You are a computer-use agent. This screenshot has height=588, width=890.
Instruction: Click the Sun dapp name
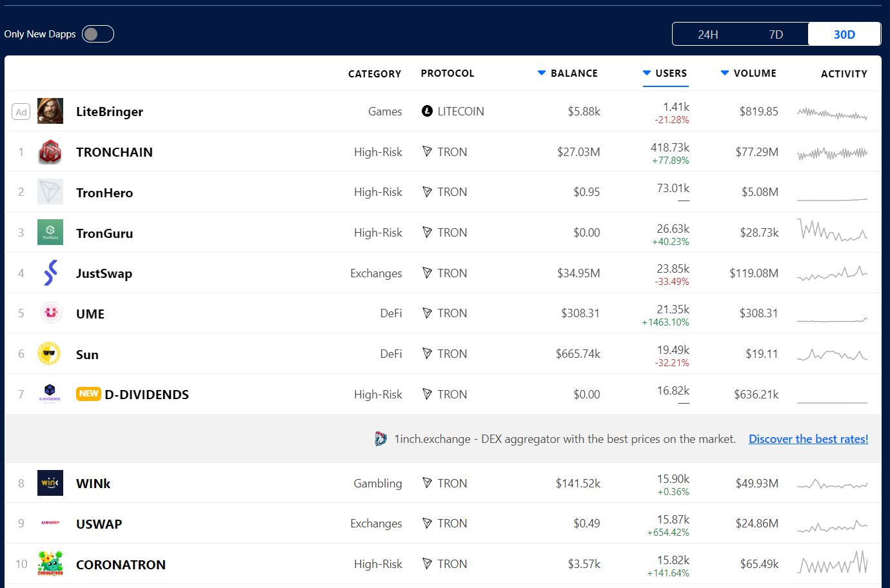pyautogui.click(x=87, y=355)
